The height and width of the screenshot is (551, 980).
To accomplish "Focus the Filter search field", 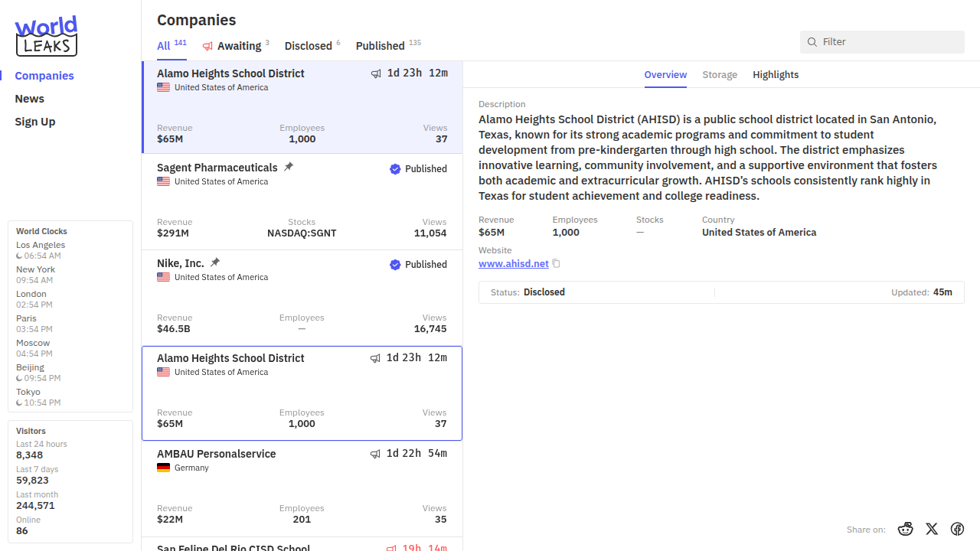I will 888,42.
